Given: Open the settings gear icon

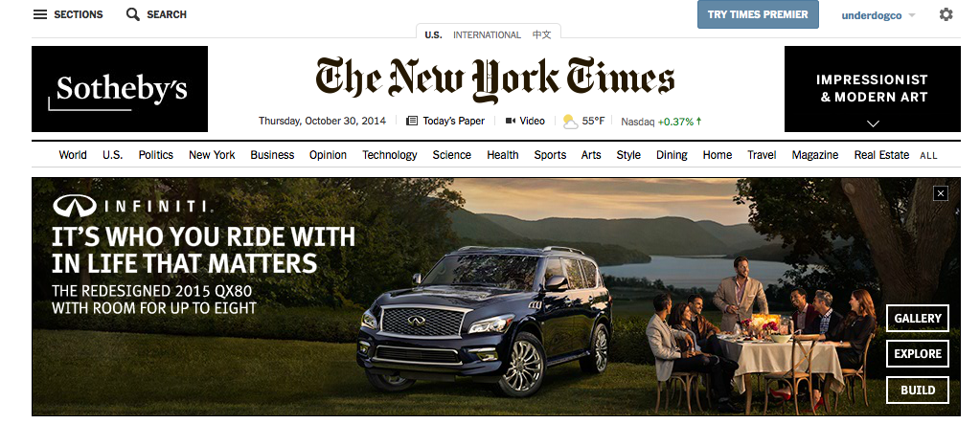Looking at the screenshot, I should pyautogui.click(x=946, y=14).
